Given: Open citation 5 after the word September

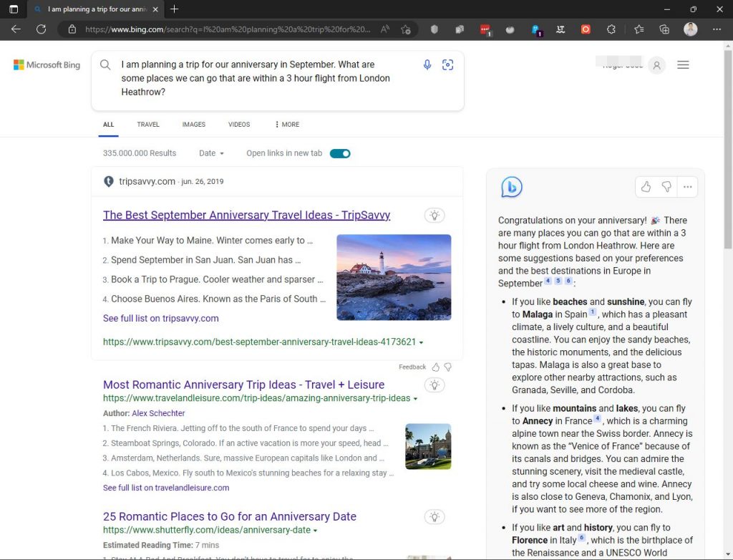Looking at the screenshot, I should 558,281.
